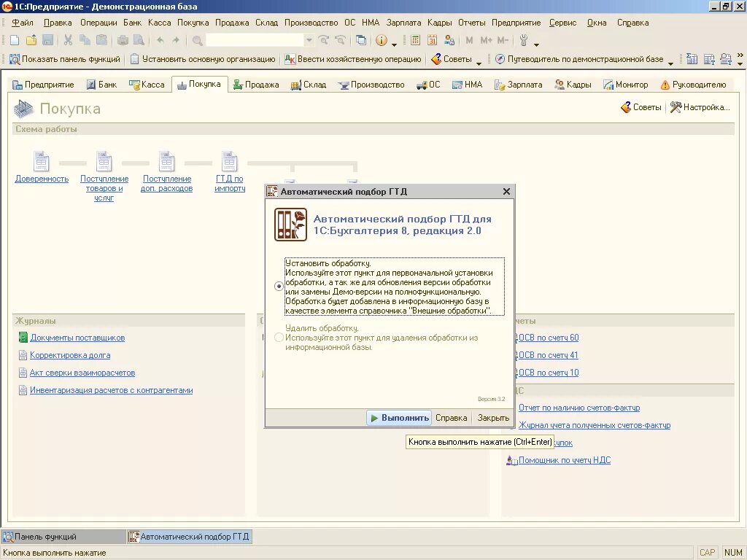Click Советы link near Настройка
This screenshot has width=747, height=560.
click(x=641, y=107)
